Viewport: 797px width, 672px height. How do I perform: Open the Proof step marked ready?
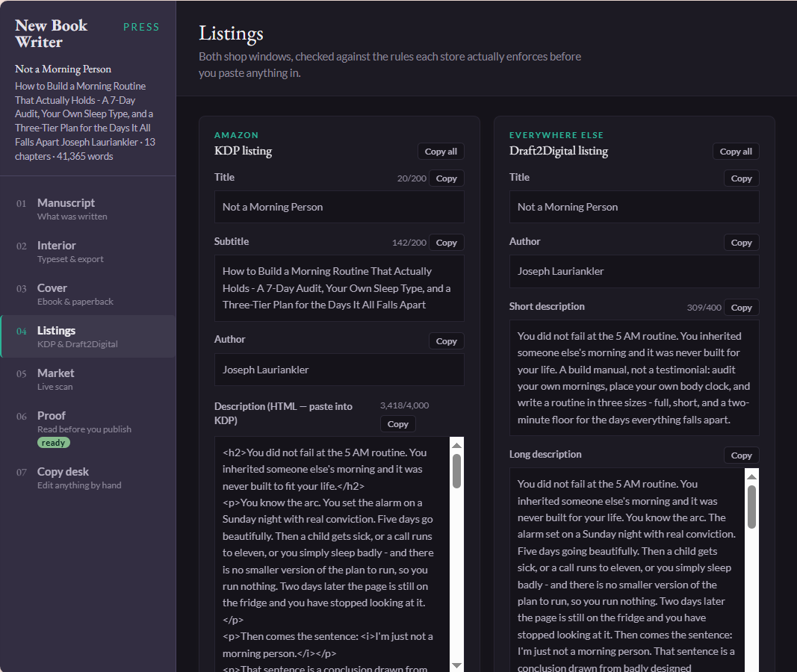click(x=88, y=429)
